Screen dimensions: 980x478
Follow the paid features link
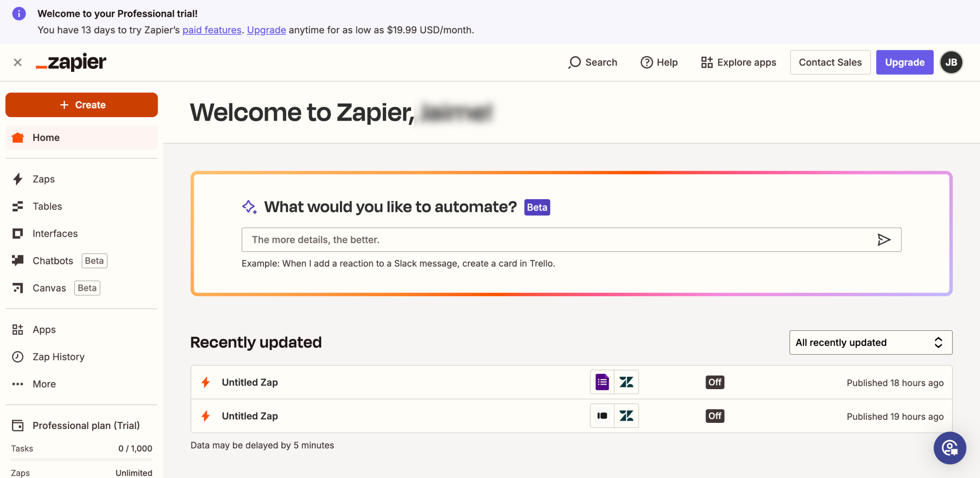(x=212, y=30)
